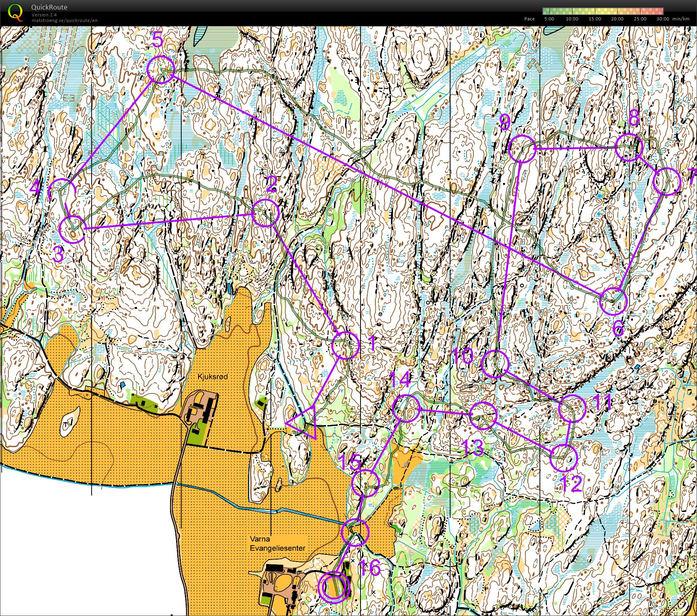Select control circle 2 on the map

265,213
